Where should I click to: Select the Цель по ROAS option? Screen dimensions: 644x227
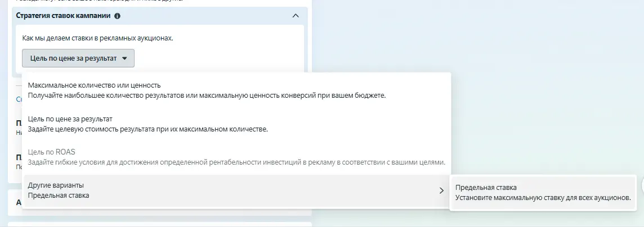[236, 157]
